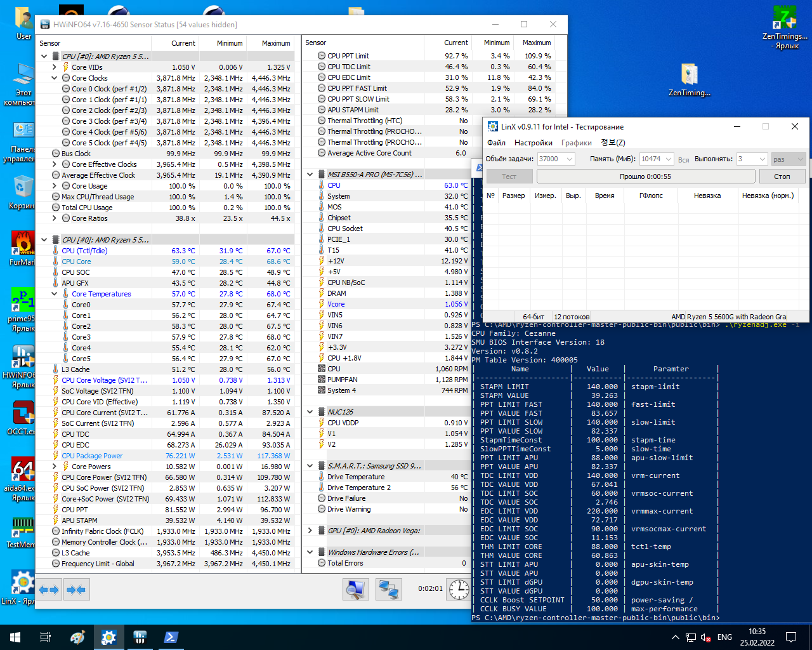Click the Время column header in LinX

[x=605, y=196]
